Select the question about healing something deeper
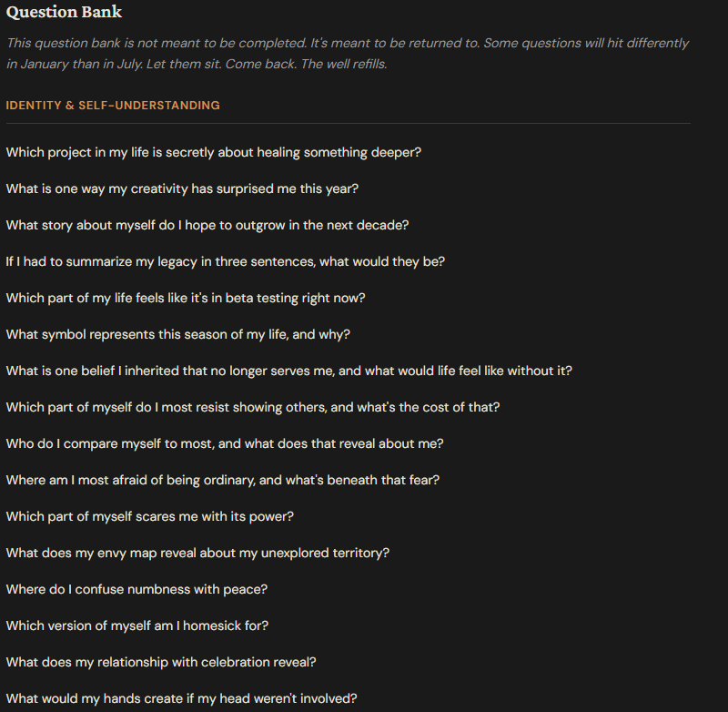This screenshot has width=728, height=712. (213, 152)
